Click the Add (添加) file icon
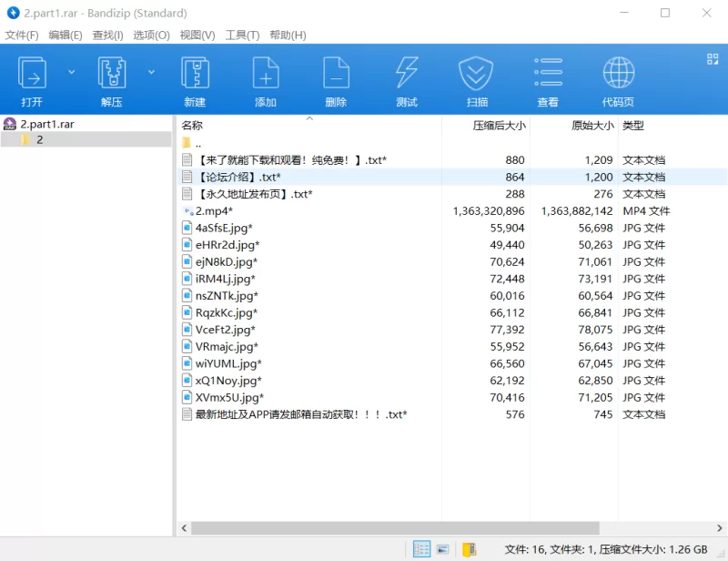Viewport: 728px width, 561px height. (x=266, y=73)
